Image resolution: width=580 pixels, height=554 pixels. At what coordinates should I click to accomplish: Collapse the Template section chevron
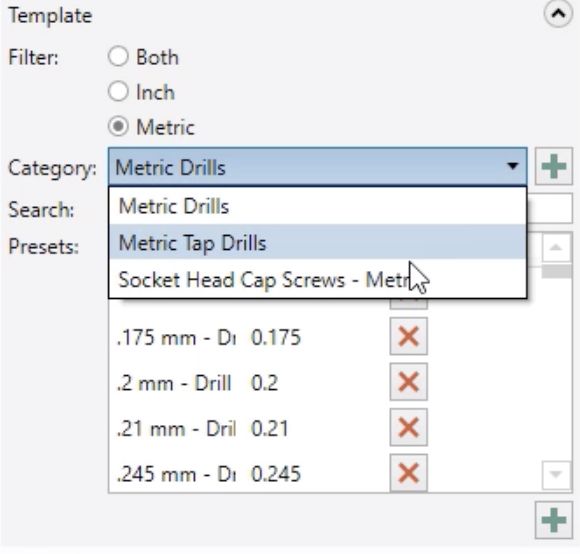pos(558,14)
